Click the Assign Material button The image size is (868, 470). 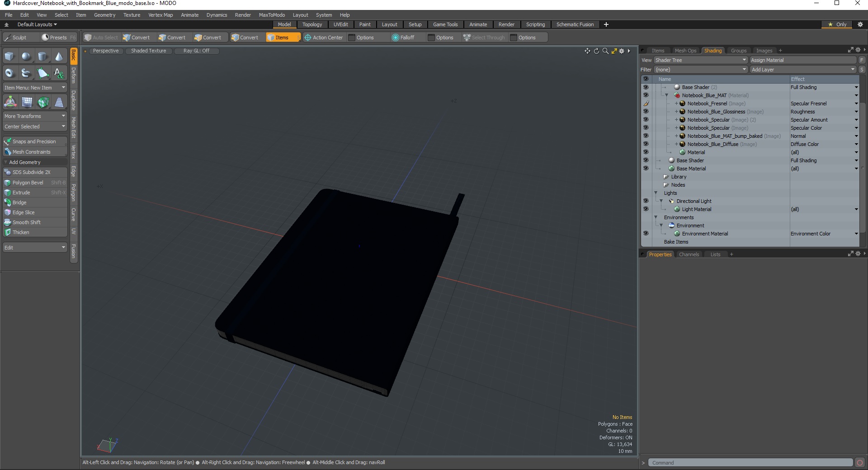tap(803, 60)
